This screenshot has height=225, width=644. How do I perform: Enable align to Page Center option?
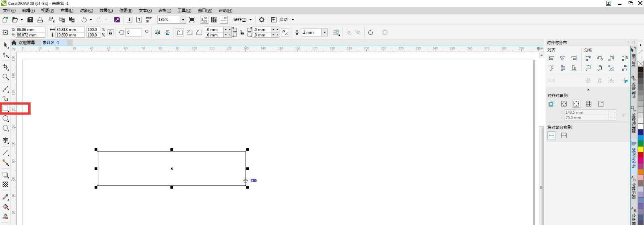pos(576,104)
